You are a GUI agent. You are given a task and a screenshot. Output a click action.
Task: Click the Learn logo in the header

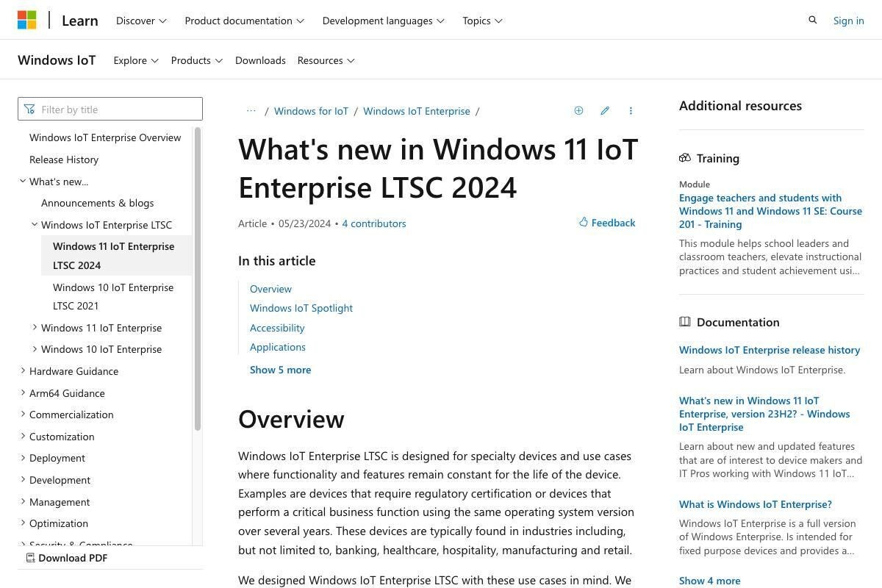[x=79, y=21]
